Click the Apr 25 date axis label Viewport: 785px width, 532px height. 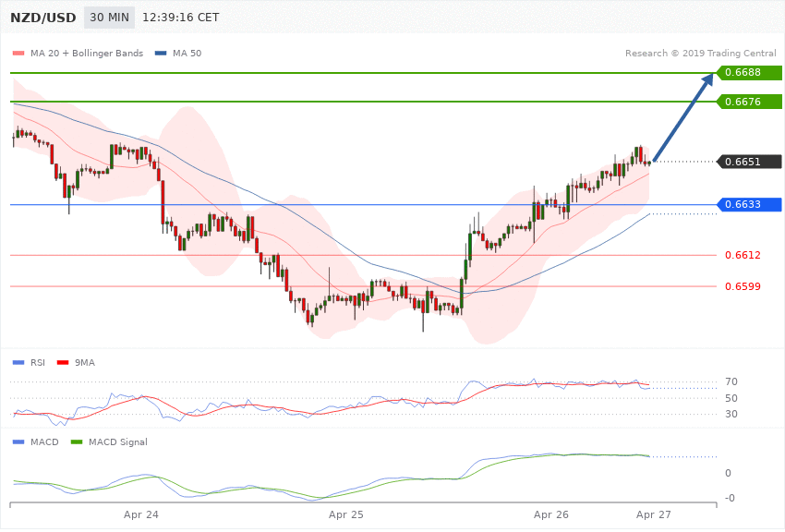coord(346,514)
